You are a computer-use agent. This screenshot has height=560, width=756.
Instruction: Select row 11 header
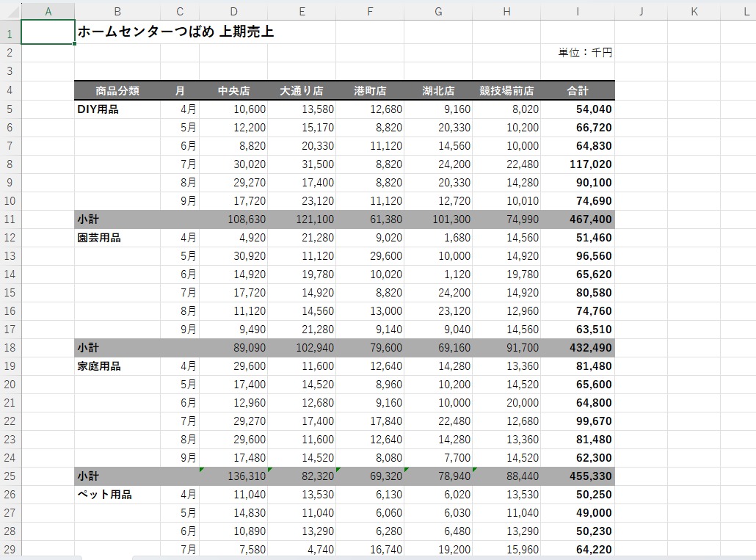[x=10, y=219]
